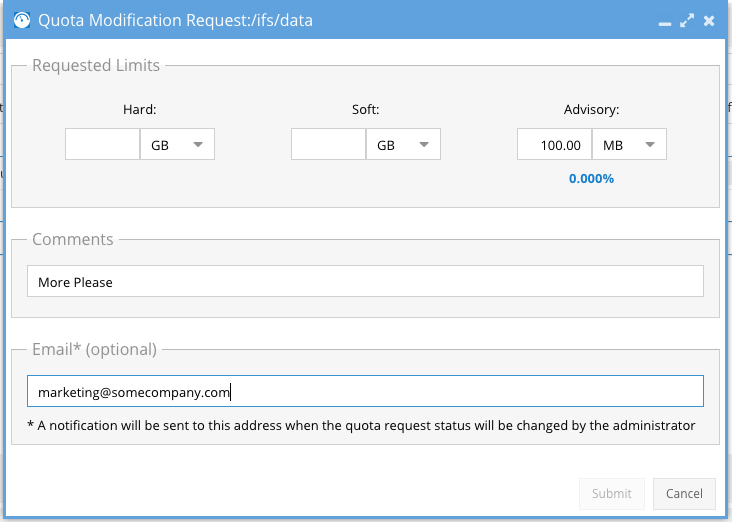Click the Email* (optional) heading
732x522 pixels.
pos(94,349)
